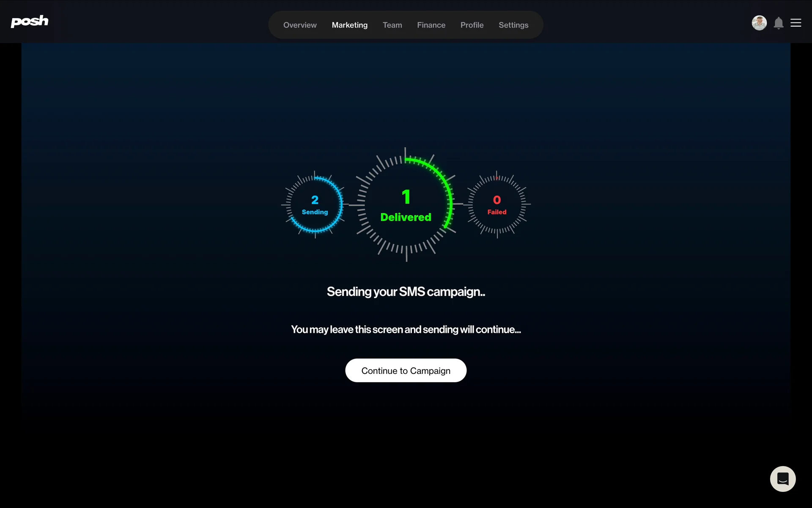Image resolution: width=812 pixels, height=508 pixels.
Task: Click the failed count number 0
Action: click(x=497, y=200)
